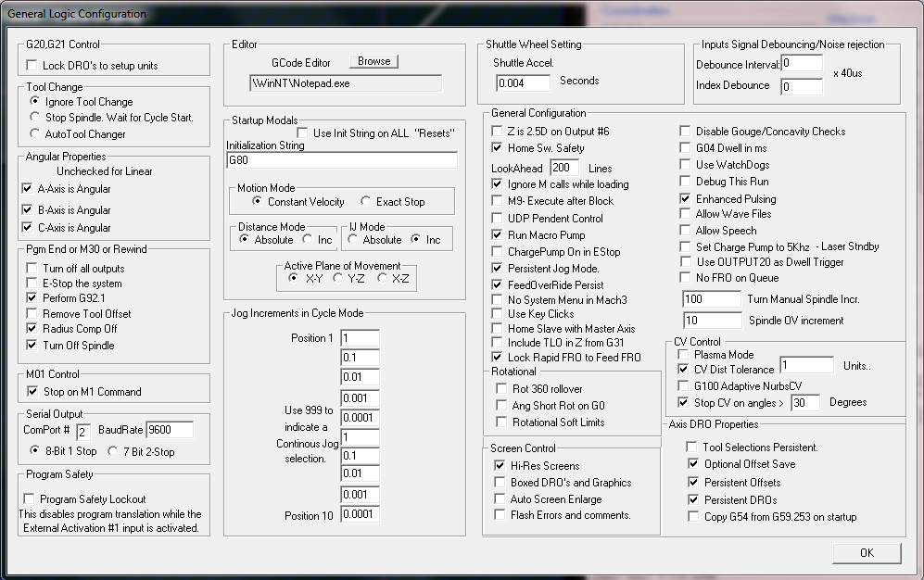Select Stop Spindle, Wait for Cycle Start
Image resolution: width=924 pixels, height=580 pixels.
[x=35, y=117]
